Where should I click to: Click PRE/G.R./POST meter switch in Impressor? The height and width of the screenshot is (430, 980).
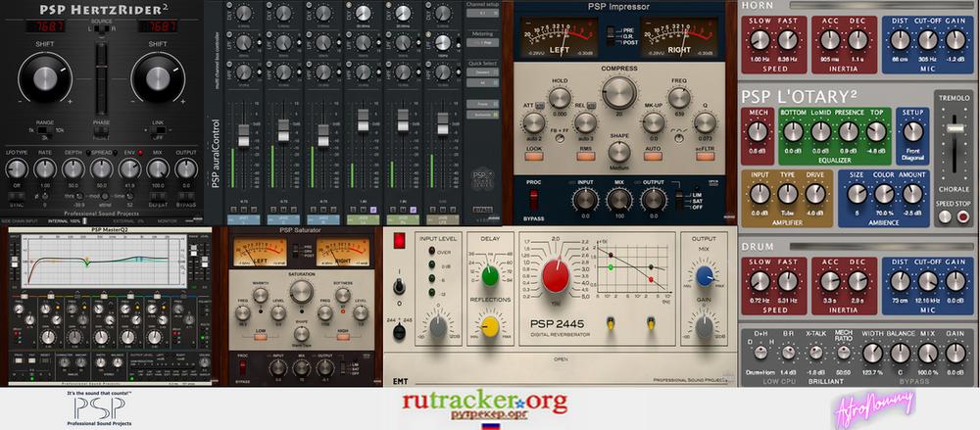(x=610, y=35)
